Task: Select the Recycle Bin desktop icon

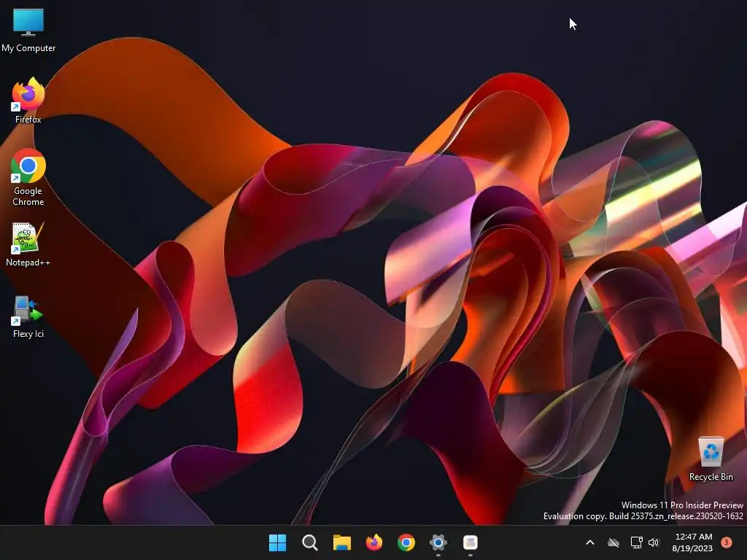Action: (x=711, y=459)
